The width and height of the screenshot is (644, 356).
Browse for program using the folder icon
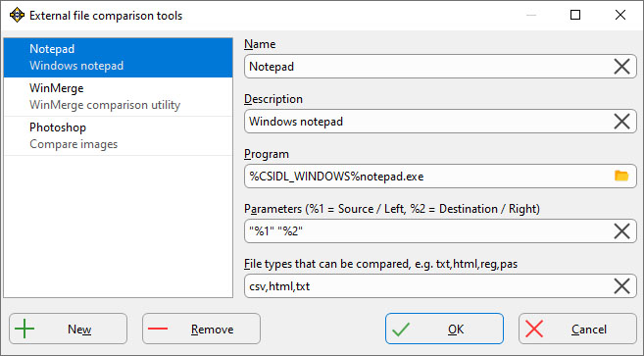(621, 176)
